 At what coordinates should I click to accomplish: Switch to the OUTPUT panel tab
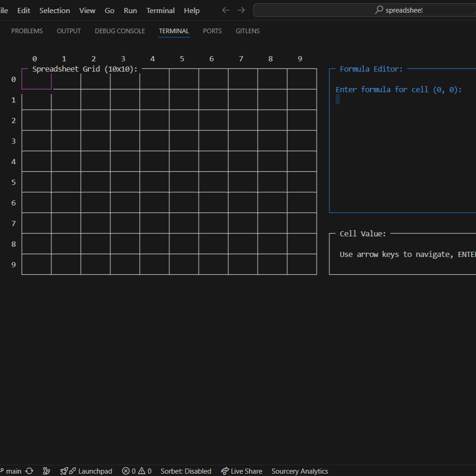click(69, 31)
